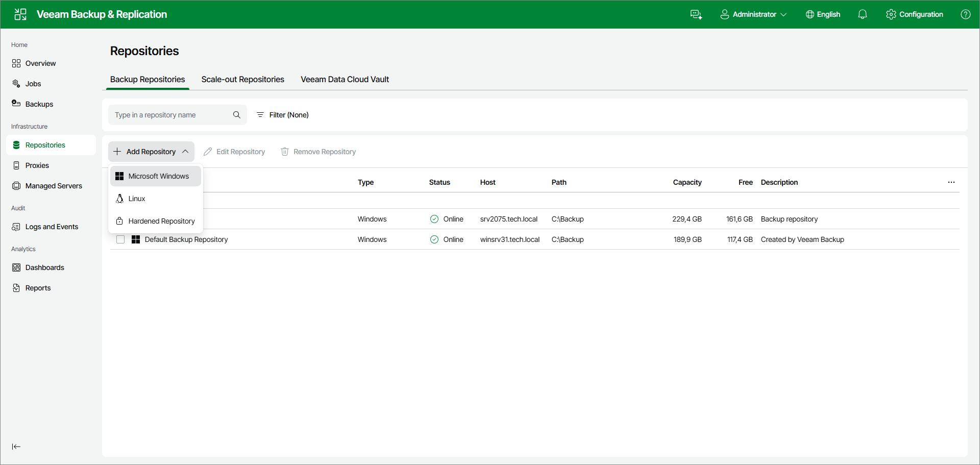
Task: Click the Managed Servers icon in sidebar
Action: pyautogui.click(x=16, y=186)
